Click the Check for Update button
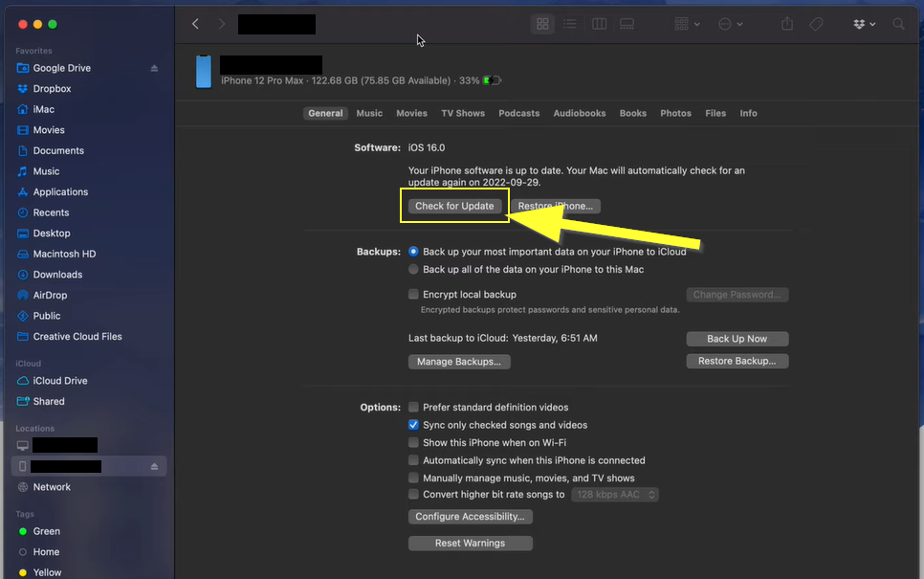The width and height of the screenshot is (924, 579). (x=454, y=206)
